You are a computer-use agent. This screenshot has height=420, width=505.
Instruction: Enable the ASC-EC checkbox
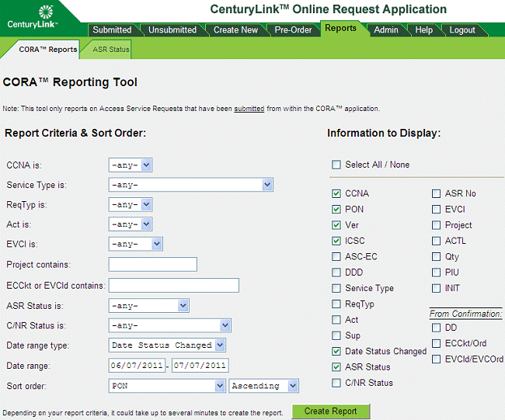336,256
